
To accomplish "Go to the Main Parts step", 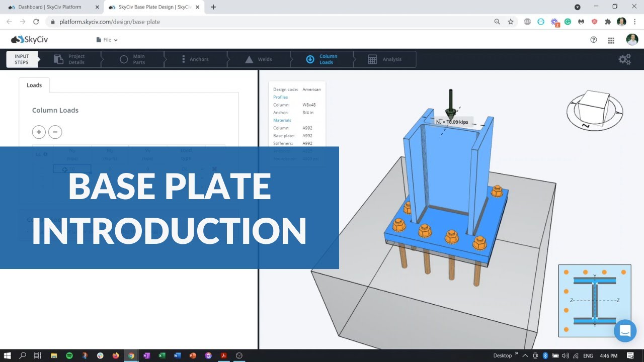I will (x=133, y=59).
